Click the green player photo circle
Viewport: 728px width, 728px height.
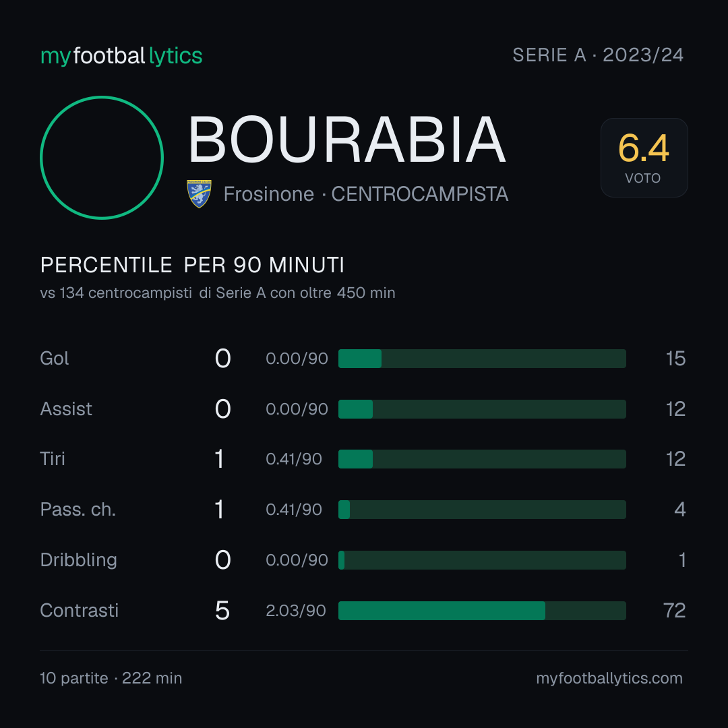pos(102,157)
